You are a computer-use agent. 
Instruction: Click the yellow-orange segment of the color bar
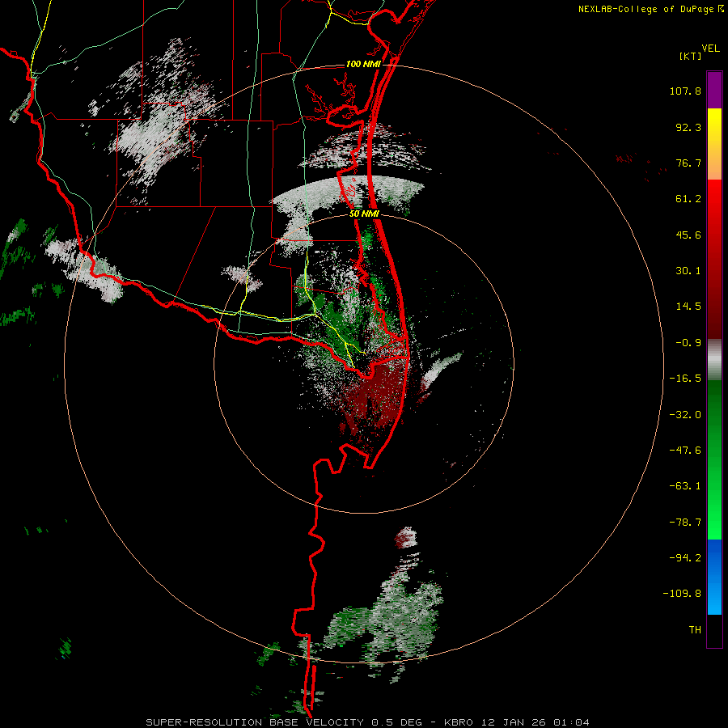714,144
